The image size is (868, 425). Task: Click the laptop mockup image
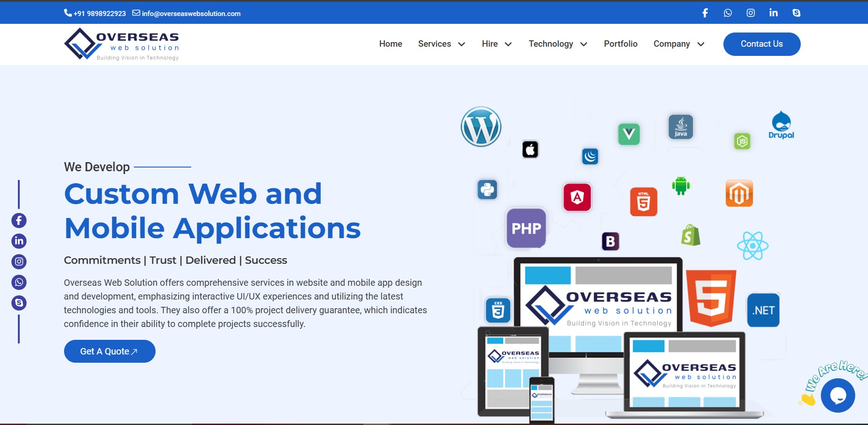[x=685, y=375]
